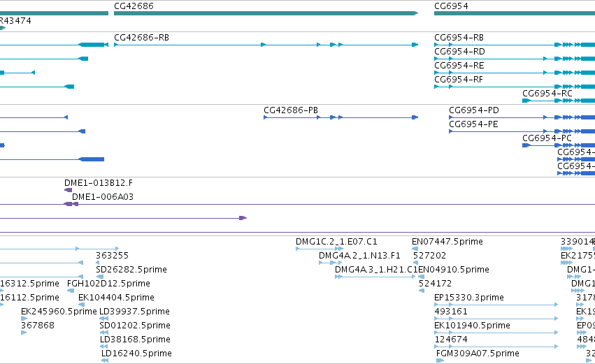The width and height of the screenshot is (595, 364).
Task: Select the EN07447.5prime EST label
Action: pyautogui.click(x=447, y=242)
